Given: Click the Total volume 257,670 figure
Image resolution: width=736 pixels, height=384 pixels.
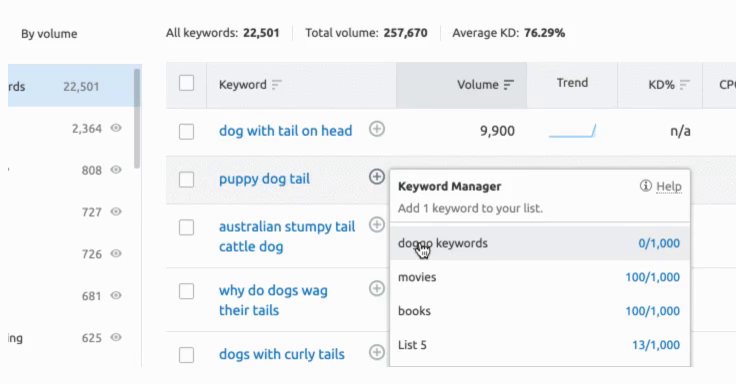Looking at the screenshot, I should coord(406,33).
